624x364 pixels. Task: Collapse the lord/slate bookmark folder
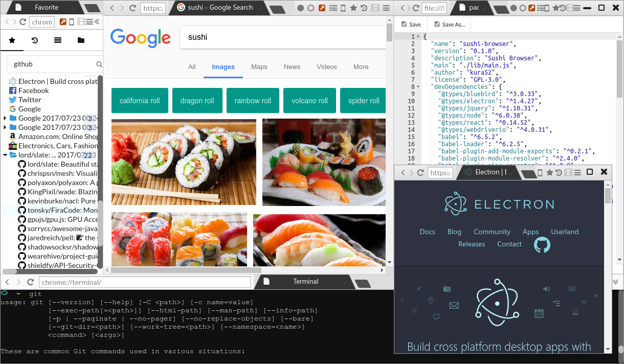pos(6,155)
